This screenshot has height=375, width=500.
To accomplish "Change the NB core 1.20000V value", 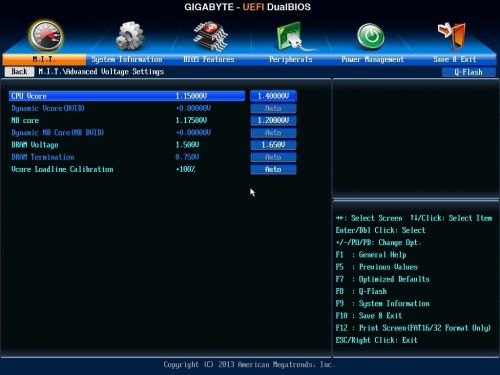I will coord(273,120).
